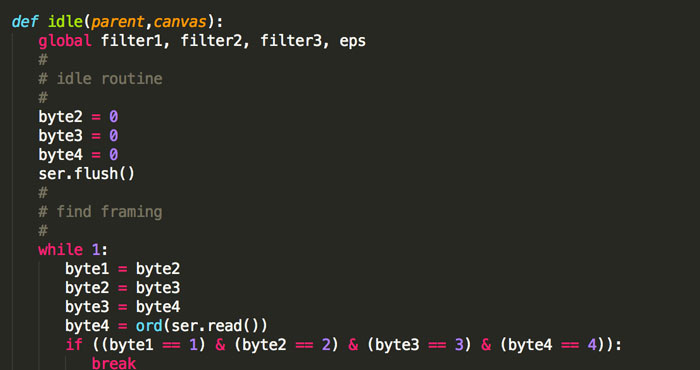Click the eps variable name
700x370 pixels.
(353, 42)
